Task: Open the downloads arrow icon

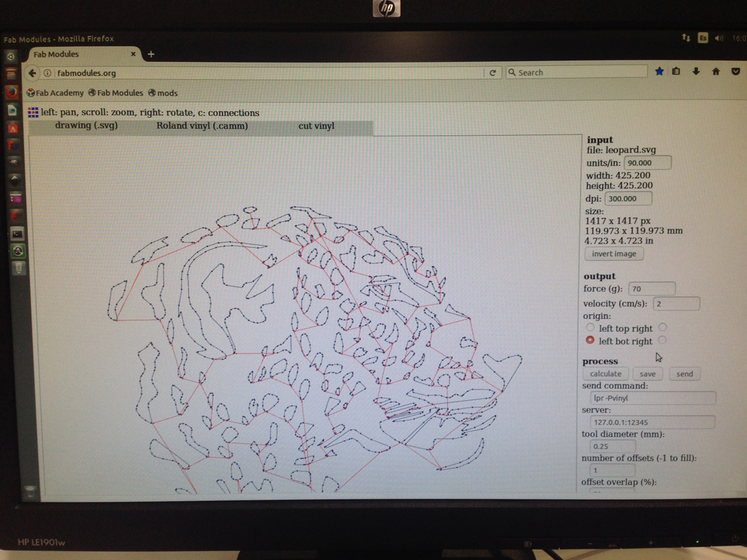Action: tap(696, 72)
